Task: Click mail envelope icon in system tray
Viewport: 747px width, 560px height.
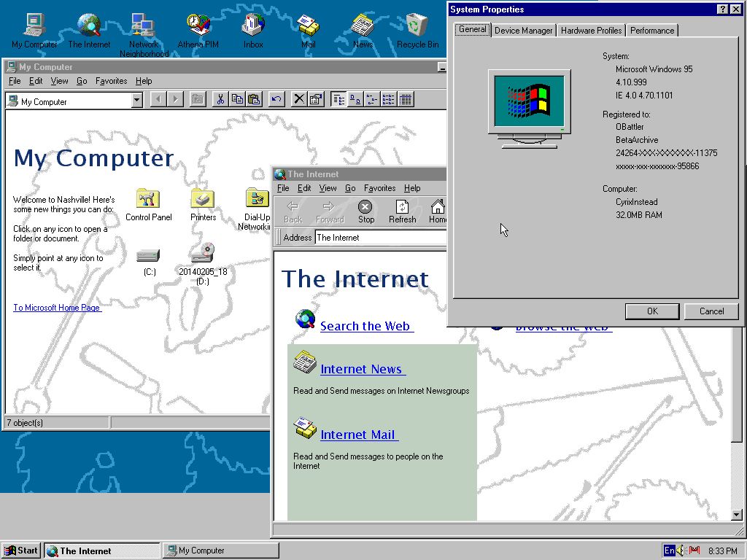Action: (x=694, y=551)
